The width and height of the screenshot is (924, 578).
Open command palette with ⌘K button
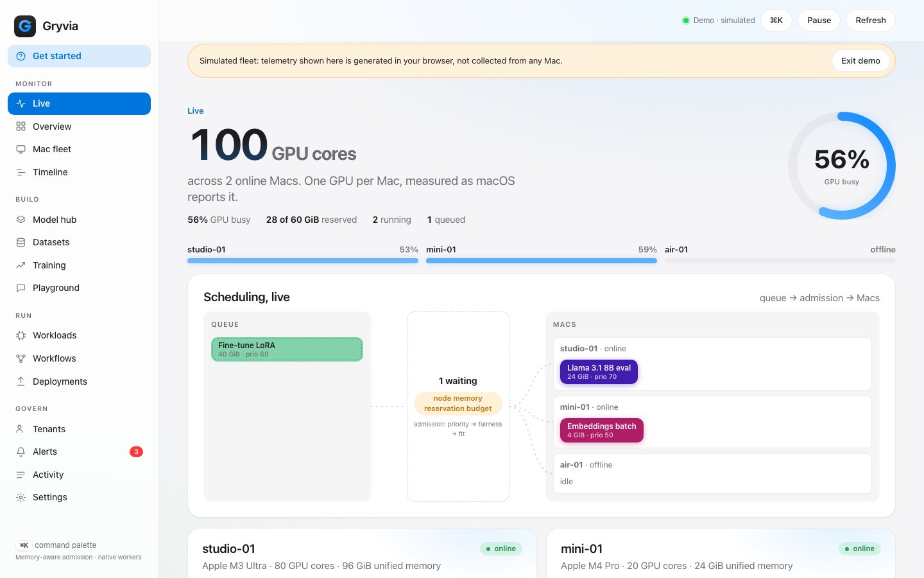776,21
